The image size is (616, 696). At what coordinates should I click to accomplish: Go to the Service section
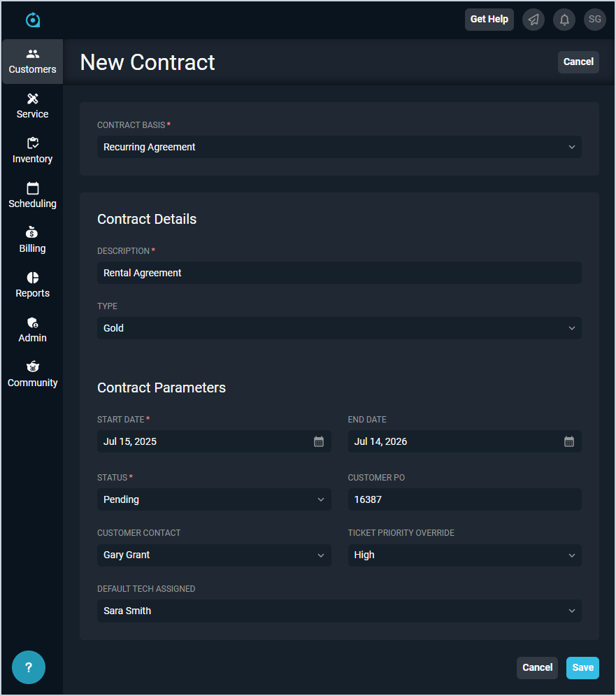(33, 106)
